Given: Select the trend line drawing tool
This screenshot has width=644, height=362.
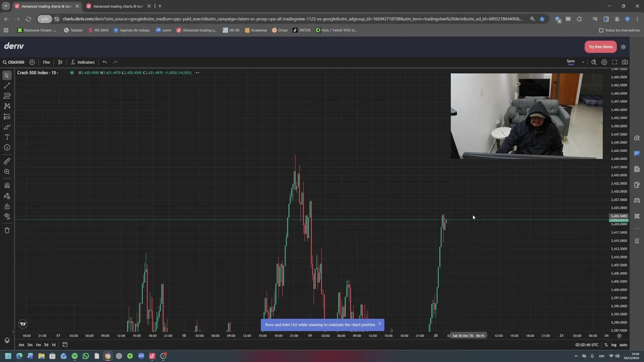Looking at the screenshot, I should click(x=7, y=85).
